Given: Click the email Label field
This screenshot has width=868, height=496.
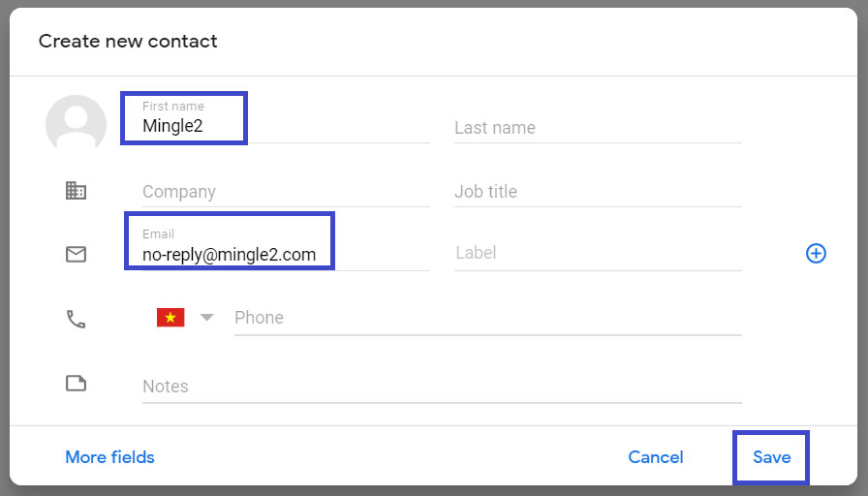Looking at the screenshot, I should point(598,253).
